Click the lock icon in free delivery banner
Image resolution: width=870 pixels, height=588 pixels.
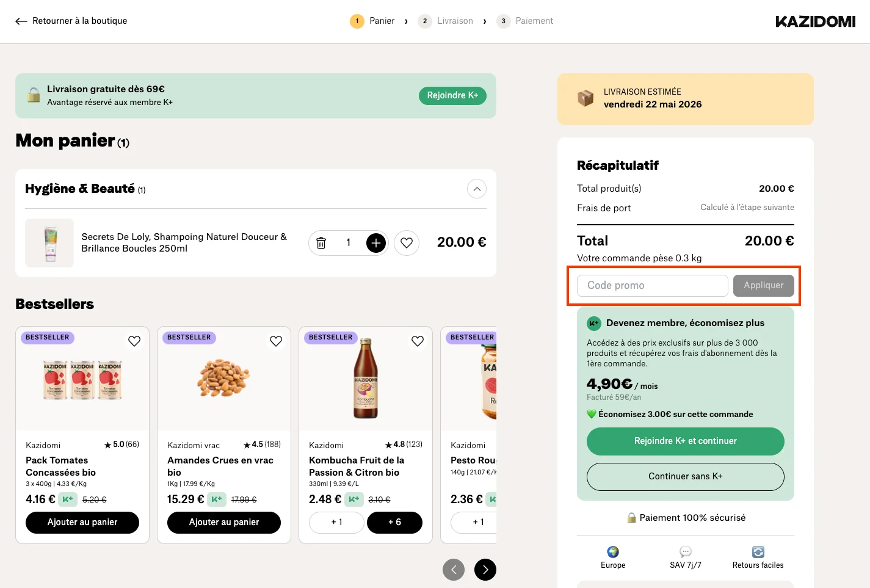click(34, 95)
